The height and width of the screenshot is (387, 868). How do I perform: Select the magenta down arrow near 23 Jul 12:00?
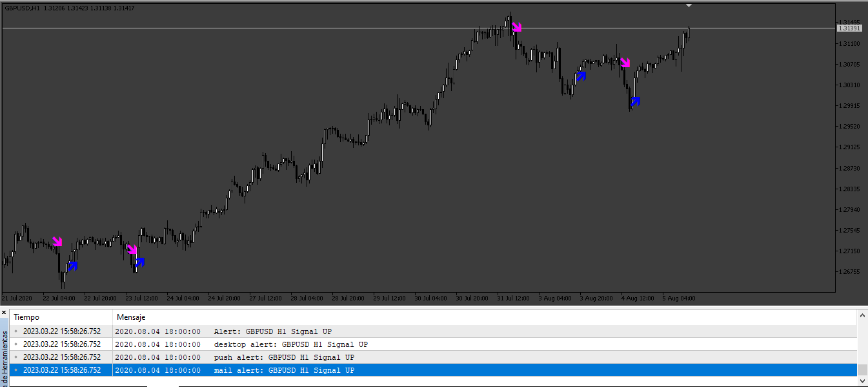132,249
